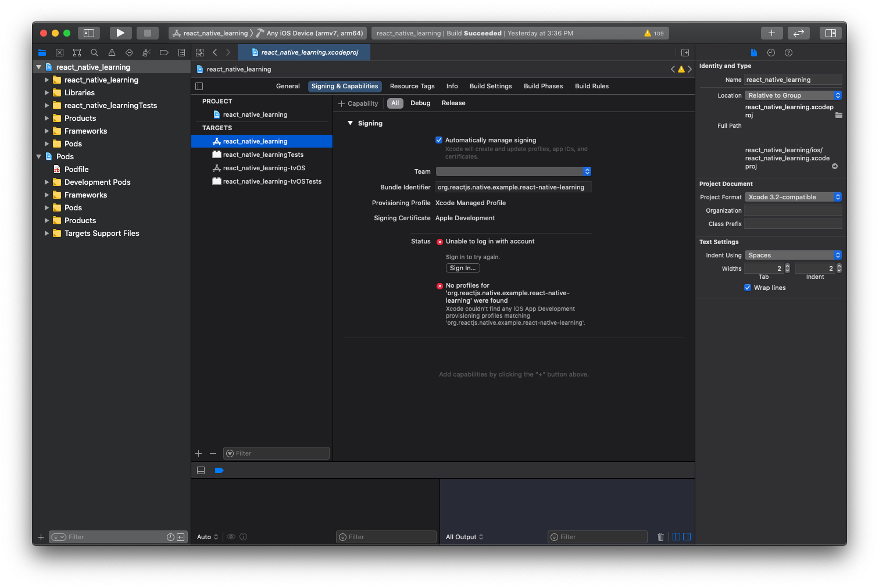
Task: Expand the Libraries folder
Action: tap(47, 92)
